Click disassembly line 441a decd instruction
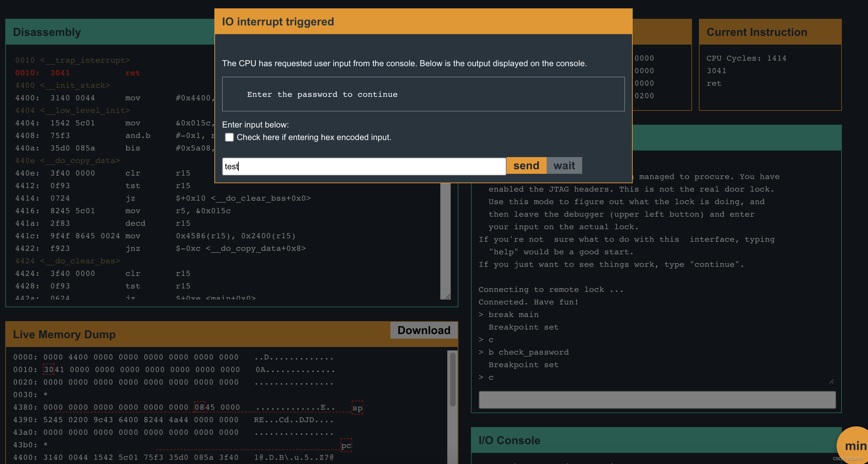Image resolution: width=868 pixels, height=464 pixels. (x=103, y=223)
